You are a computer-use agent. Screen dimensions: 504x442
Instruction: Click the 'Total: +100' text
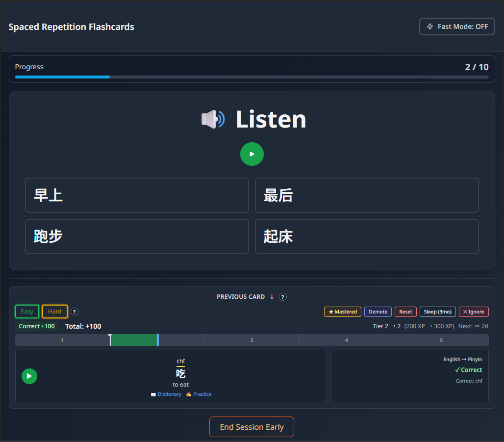(x=83, y=326)
